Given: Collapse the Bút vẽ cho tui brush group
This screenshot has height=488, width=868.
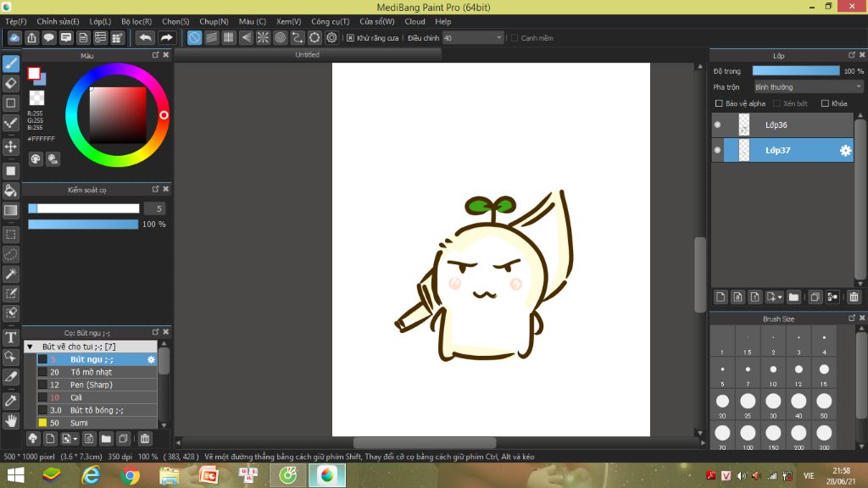Looking at the screenshot, I should (30, 347).
